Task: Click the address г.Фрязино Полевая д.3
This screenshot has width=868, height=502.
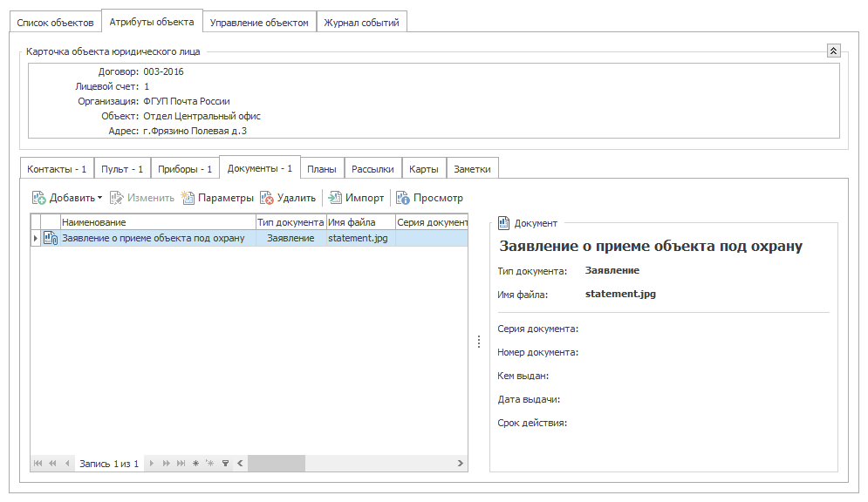Action: [195, 131]
